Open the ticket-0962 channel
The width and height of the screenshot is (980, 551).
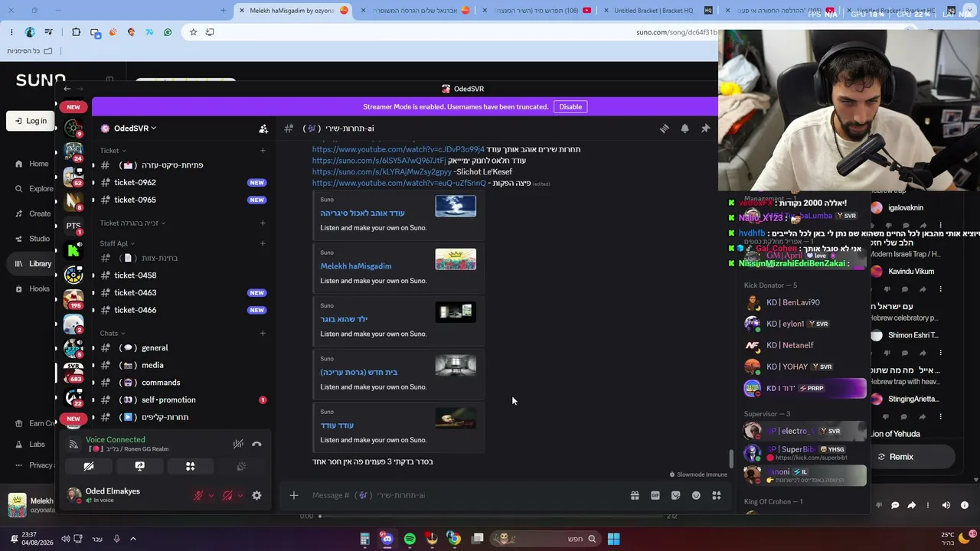coord(184,183)
